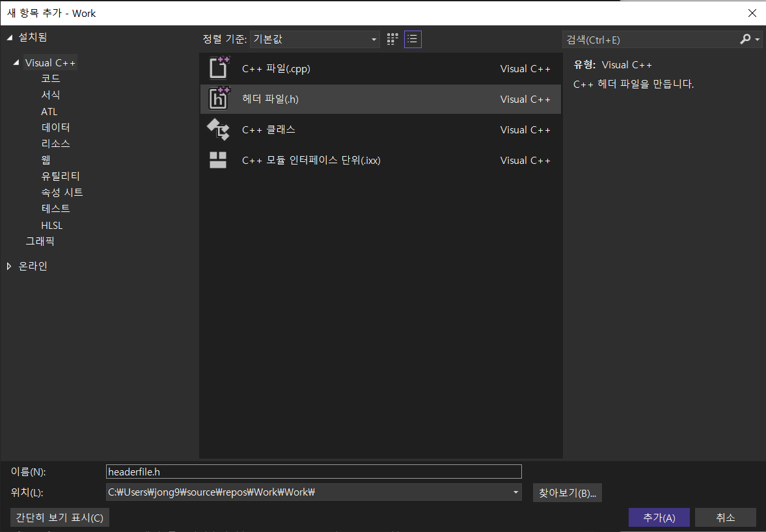Select the 웹 category
Screen dimensions: 766x532
(x=46, y=159)
